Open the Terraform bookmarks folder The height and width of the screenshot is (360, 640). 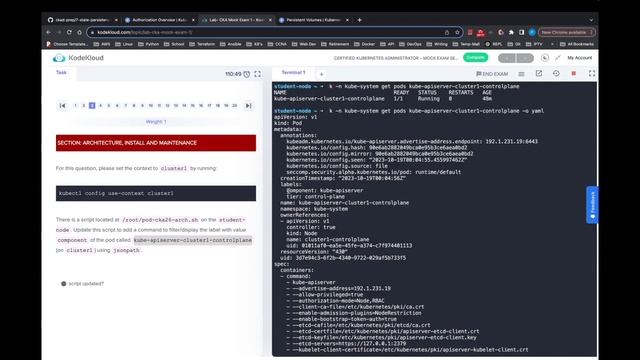[x=202, y=44]
